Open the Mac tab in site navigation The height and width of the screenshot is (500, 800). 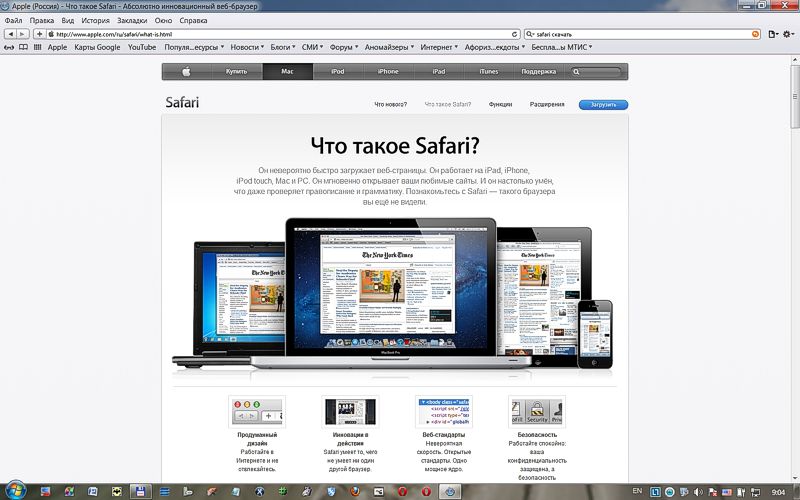click(287, 71)
